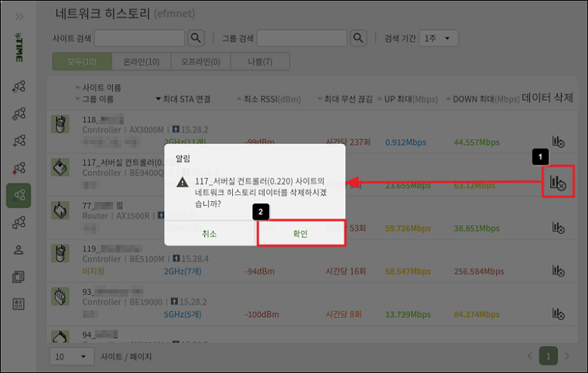Click the site search magnifier button
The image size is (588, 373).
pos(196,38)
